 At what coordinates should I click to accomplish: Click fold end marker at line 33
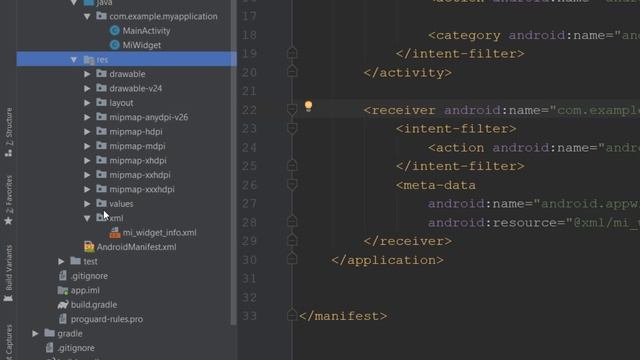click(292, 315)
